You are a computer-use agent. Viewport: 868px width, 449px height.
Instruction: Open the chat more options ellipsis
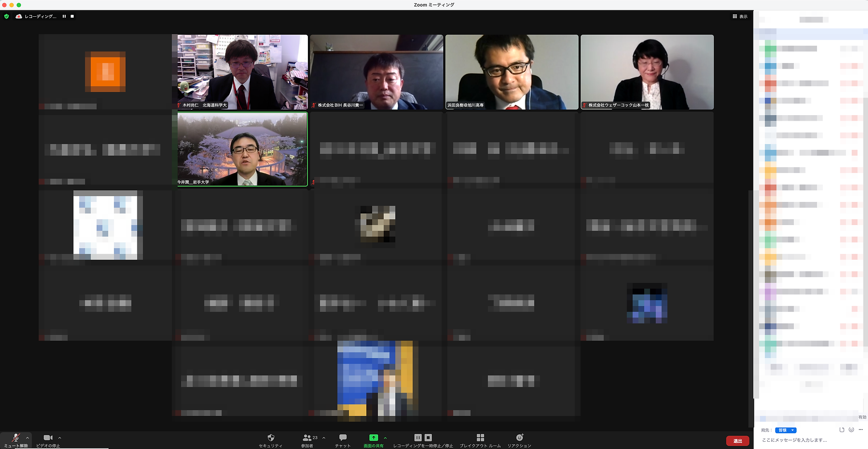[861, 430]
